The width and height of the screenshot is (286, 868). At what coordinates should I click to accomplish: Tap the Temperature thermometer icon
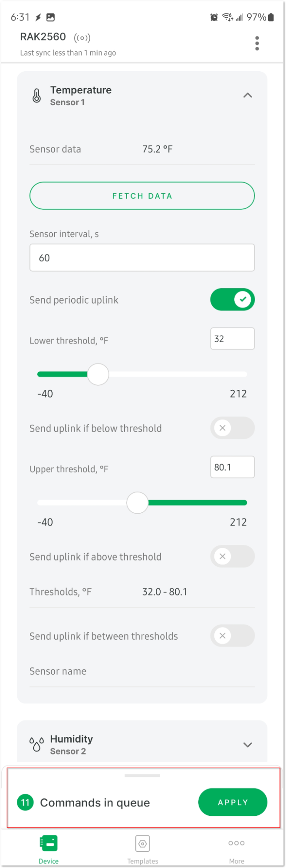37,96
